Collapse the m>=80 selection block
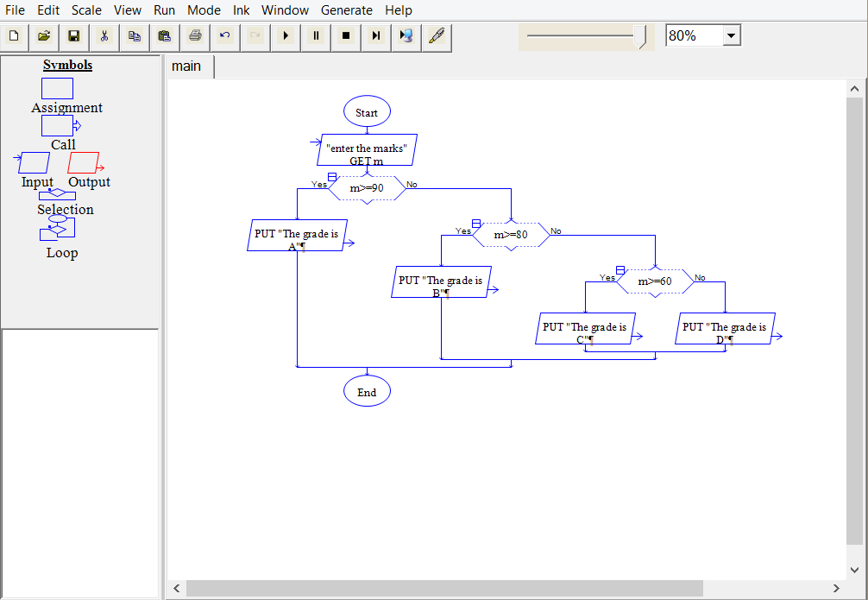Image resolution: width=868 pixels, height=600 pixels. pyautogui.click(x=476, y=224)
